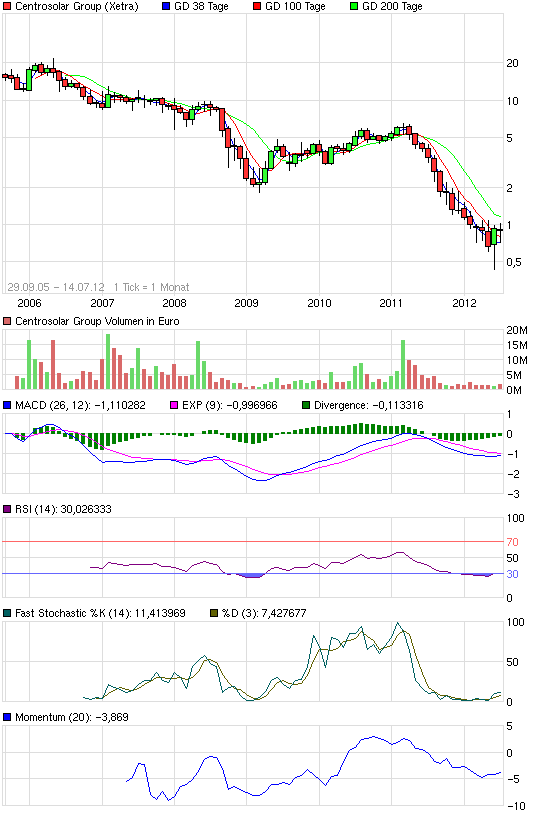The height and width of the screenshot is (814, 545).
Task: Click the 'Divergence: -0,113316' readout
Action: 369,405
